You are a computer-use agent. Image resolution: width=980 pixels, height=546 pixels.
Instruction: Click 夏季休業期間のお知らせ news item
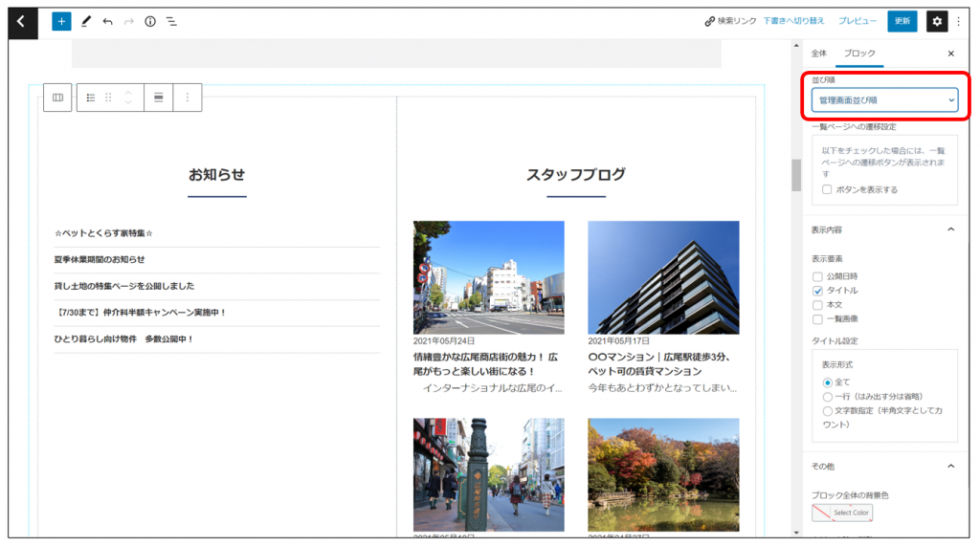click(100, 259)
